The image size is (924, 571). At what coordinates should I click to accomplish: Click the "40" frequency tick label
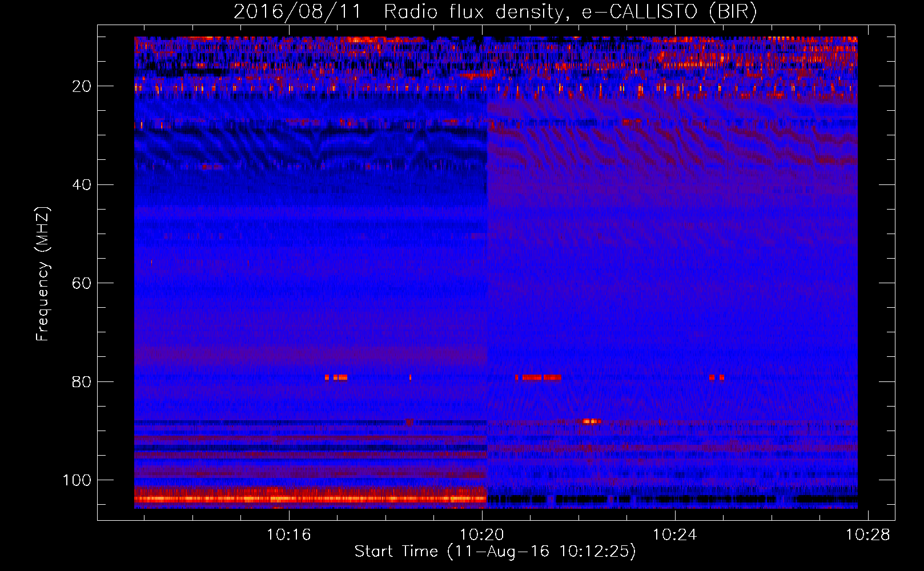coord(82,185)
